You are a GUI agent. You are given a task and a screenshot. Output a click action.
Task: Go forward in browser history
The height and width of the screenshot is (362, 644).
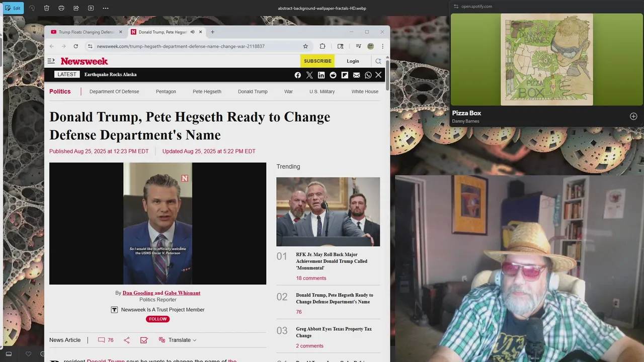pos(63,46)
